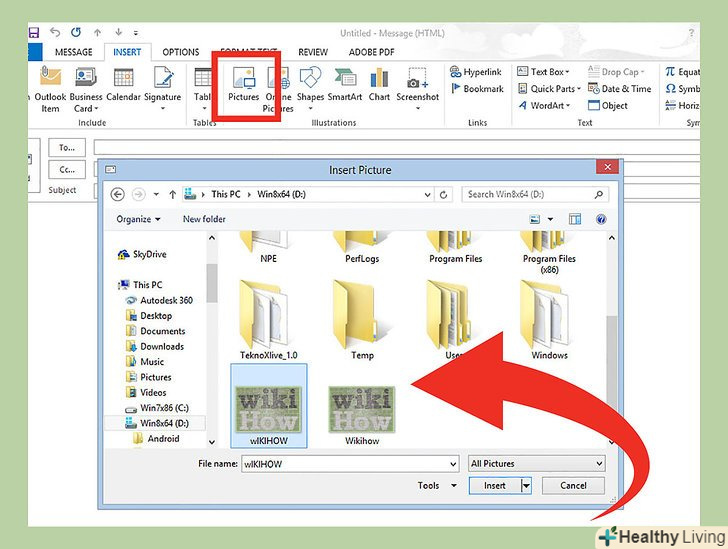Click the Undo arrow in title bar
The image size is (728, 549).
pyautogui.click(x=55, y=32)
